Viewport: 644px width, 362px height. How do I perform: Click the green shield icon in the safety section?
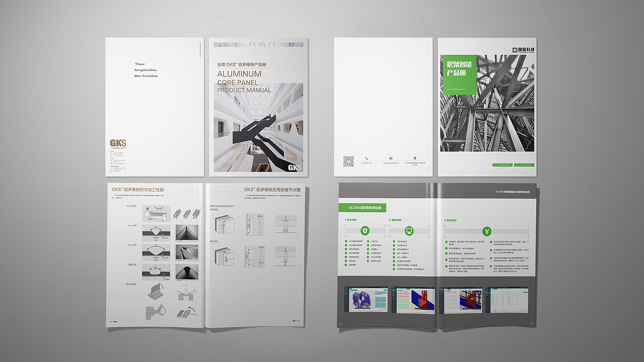(365, 231)
